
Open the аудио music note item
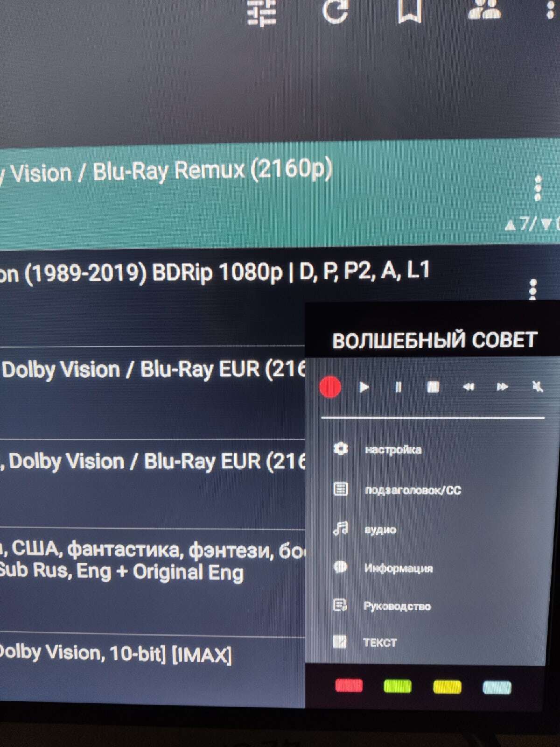point(364,529)
